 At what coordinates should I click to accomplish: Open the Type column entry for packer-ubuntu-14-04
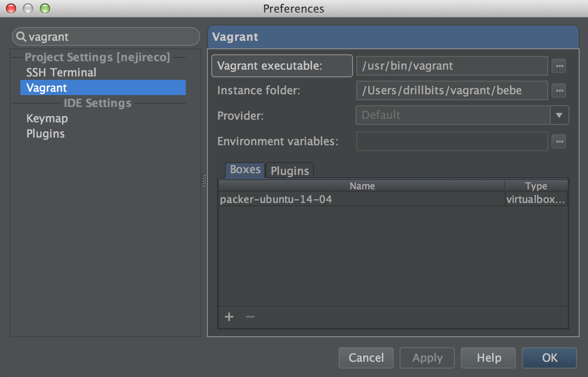pyautogui.click(x=536, y=199)
